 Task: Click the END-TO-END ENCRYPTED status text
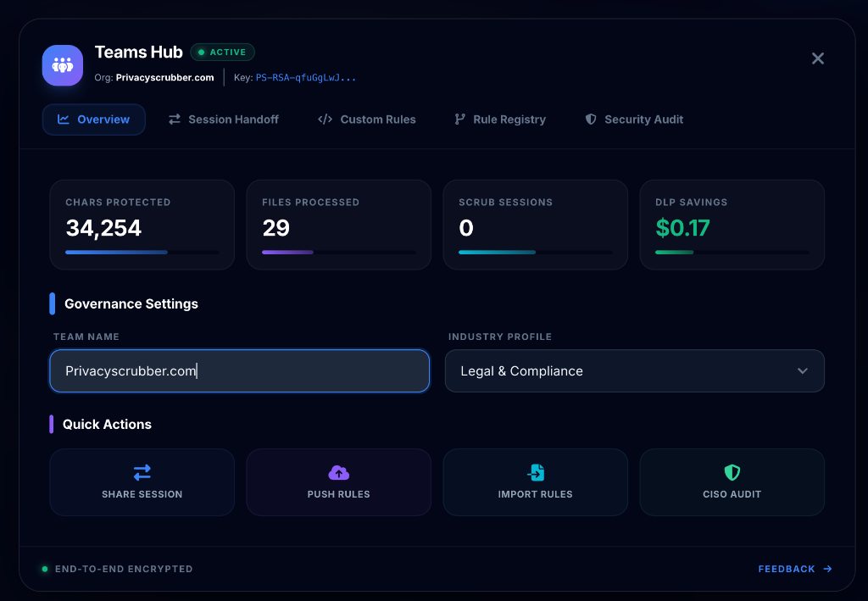click(124, 569)
